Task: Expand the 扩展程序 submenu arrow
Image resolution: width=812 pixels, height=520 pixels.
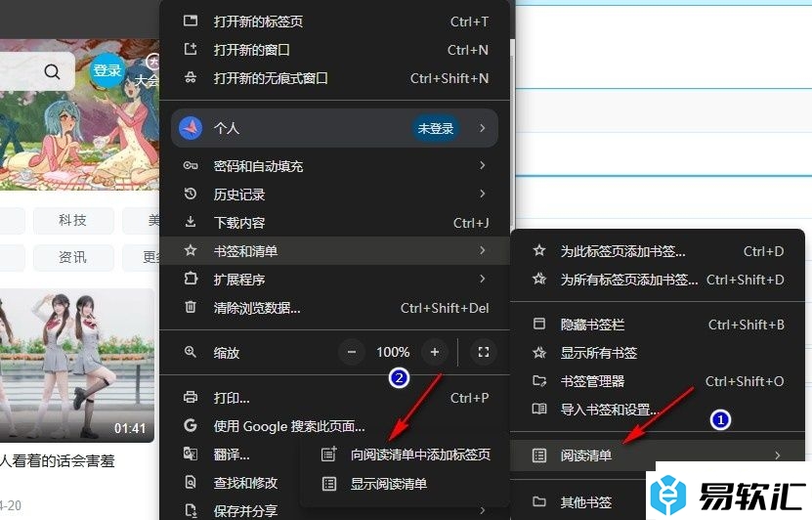Action: pos(482,279)
